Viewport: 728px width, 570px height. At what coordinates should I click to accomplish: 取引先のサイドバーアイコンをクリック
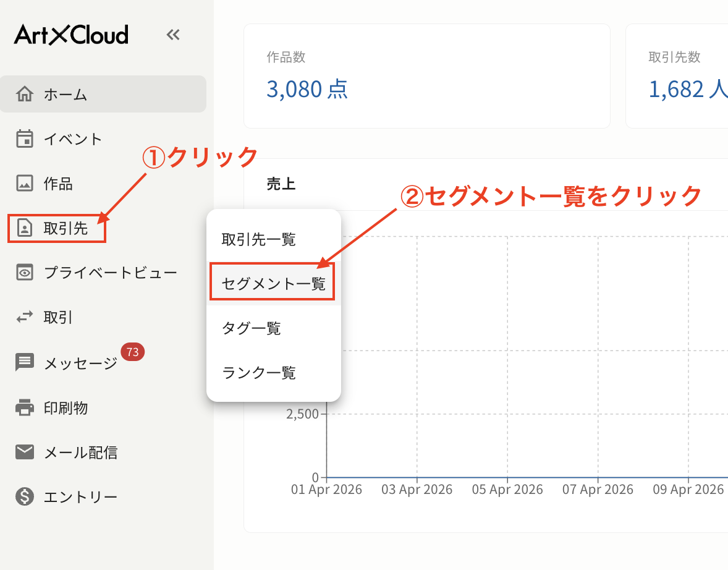tap(23, 228)
